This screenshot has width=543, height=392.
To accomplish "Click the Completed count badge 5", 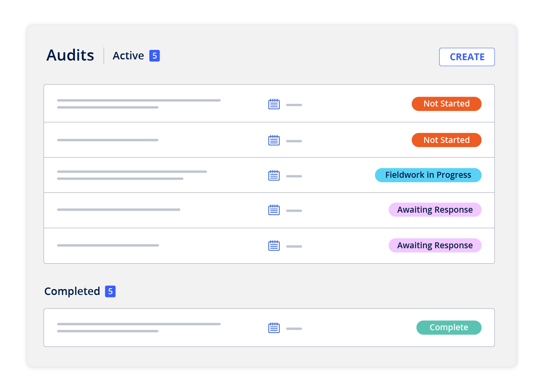I will point(110,291).
